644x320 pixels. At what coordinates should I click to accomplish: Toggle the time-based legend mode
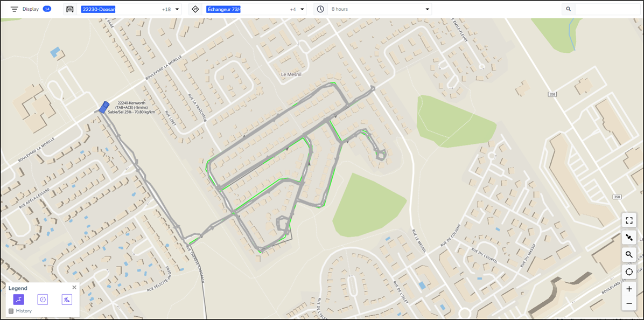pos(43,300)
